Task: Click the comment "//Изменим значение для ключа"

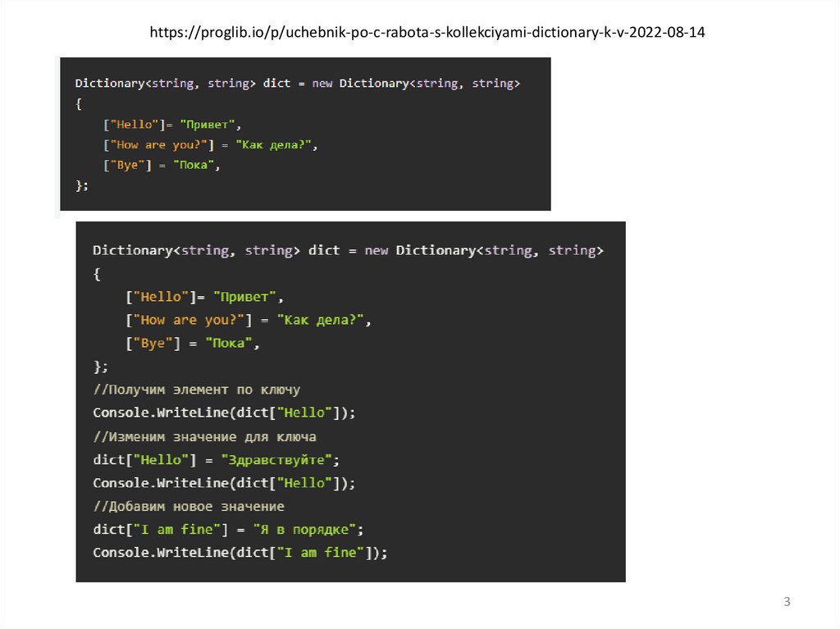Action: [x=204, y=436]
